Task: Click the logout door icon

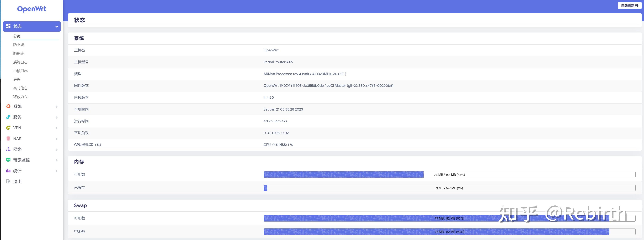Action: (x=8, y=182)
